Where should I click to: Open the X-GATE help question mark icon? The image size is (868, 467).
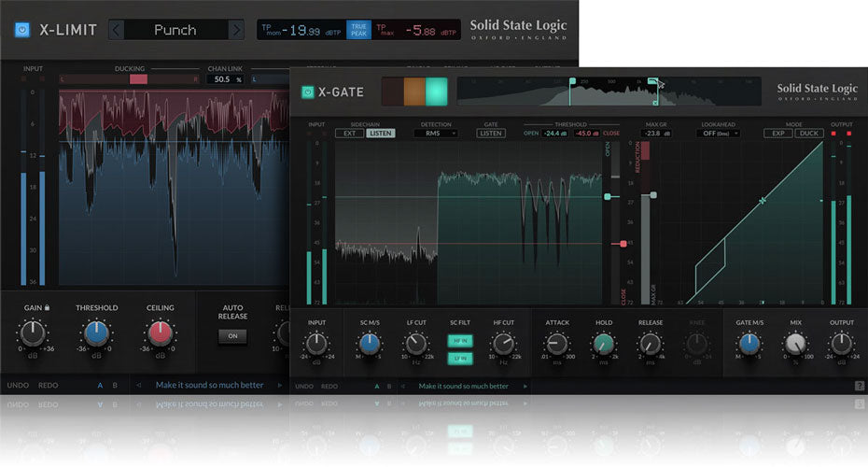click(x=860, y=386)
